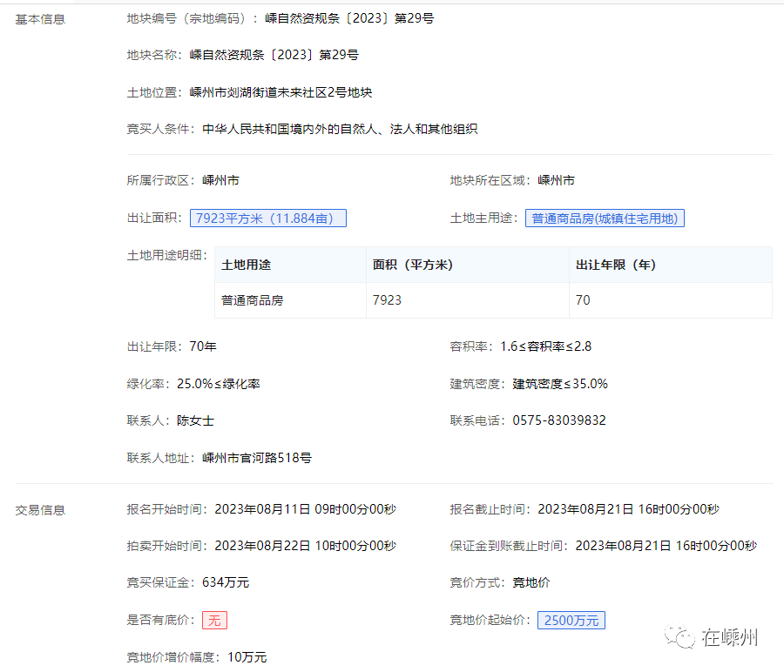
Task: Click the plot ratio value 1.6≤容积率≤2.8
Action: 545,346
